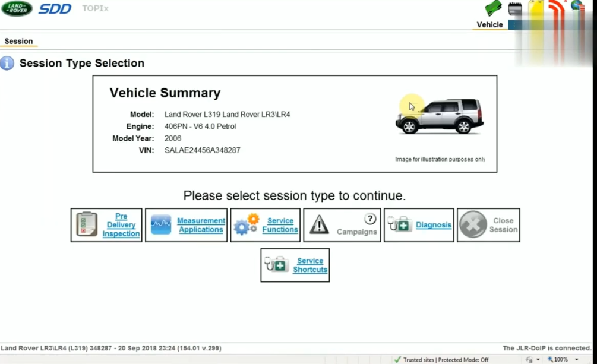Open the green vehicle icon in the header
Image resolution: width=597 pixels, height=364 pixels.
coord(493,8)
